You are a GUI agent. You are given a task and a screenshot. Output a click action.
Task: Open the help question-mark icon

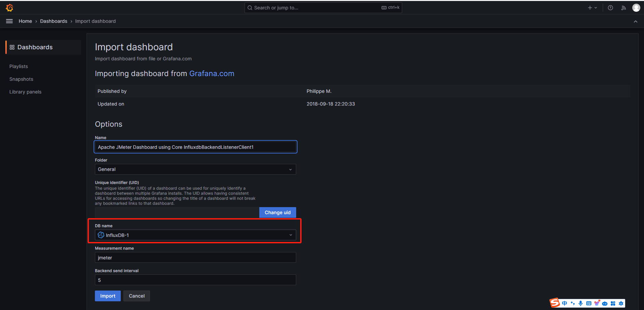pyautogui.click(x=610, y=8)
